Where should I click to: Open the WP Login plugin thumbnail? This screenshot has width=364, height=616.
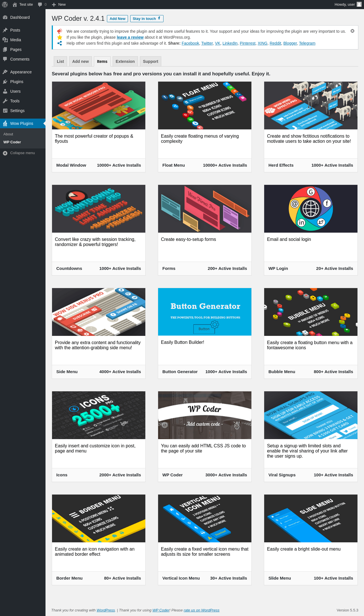(x=311, y=209)
